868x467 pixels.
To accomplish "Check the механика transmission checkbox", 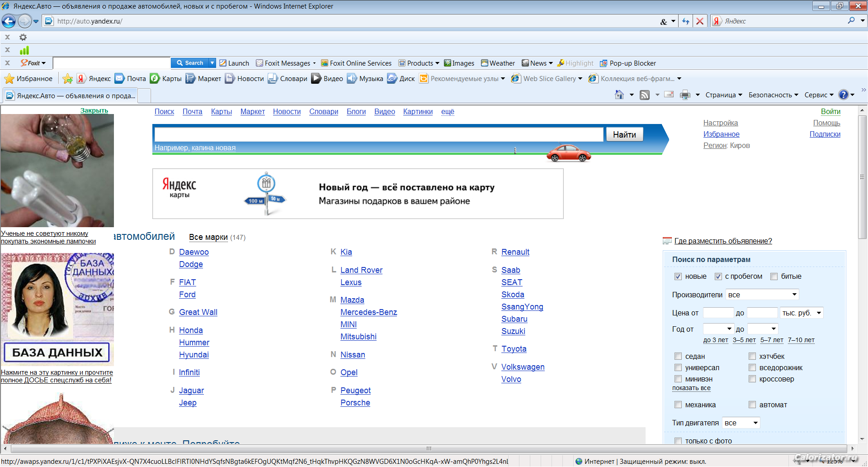I will (x=678, y=405).
